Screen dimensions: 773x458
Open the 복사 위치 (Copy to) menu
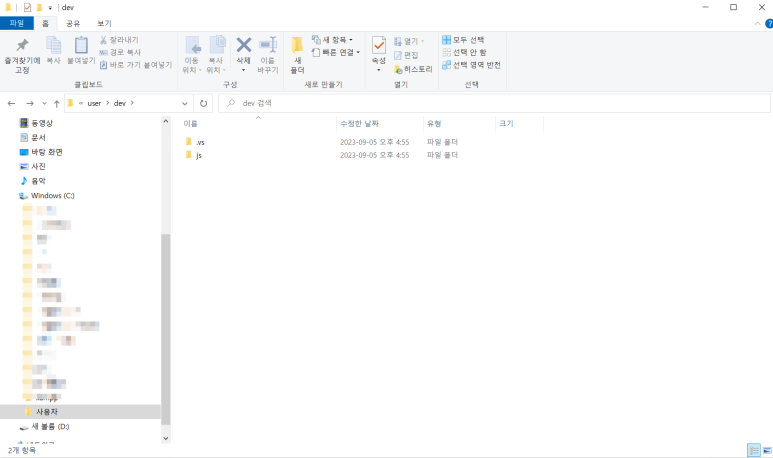point(216,55)
